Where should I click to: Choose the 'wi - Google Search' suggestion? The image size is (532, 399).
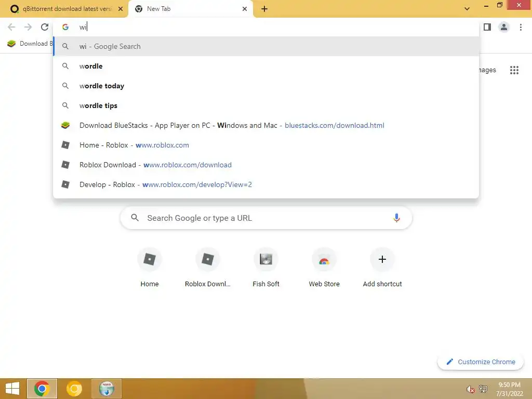266,46
